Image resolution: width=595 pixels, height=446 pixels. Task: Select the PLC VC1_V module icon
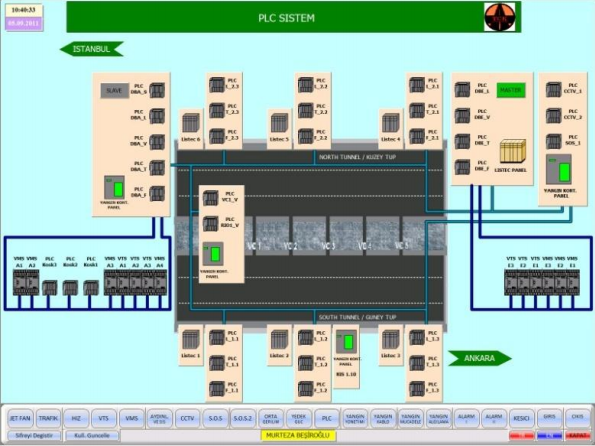(210, 198)
